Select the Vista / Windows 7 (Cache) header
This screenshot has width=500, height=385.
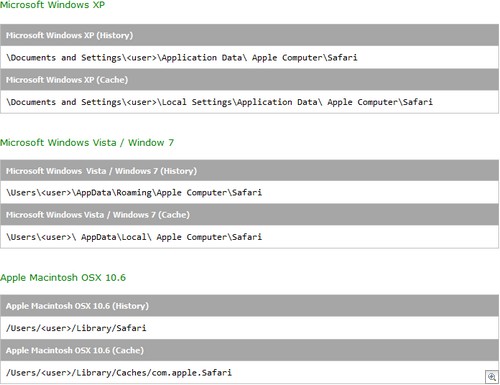[x=249, y=215]
